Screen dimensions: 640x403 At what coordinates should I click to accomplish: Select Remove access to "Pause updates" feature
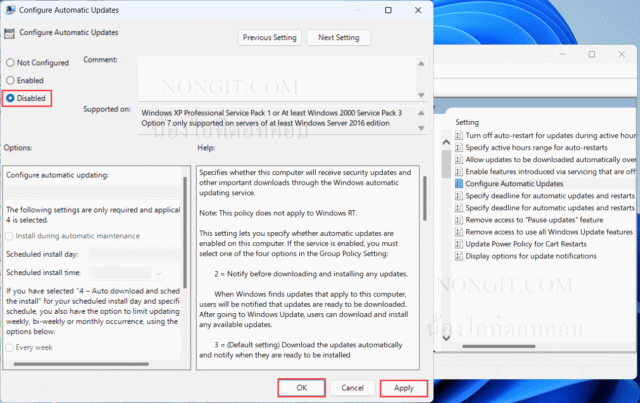point(534,220)
